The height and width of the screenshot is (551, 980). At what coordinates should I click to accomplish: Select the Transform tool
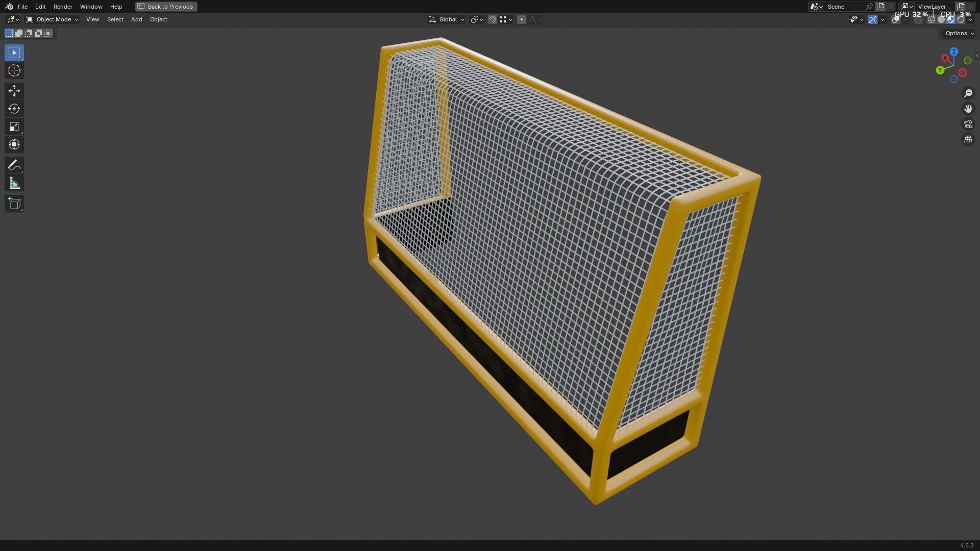pos(14,144)
